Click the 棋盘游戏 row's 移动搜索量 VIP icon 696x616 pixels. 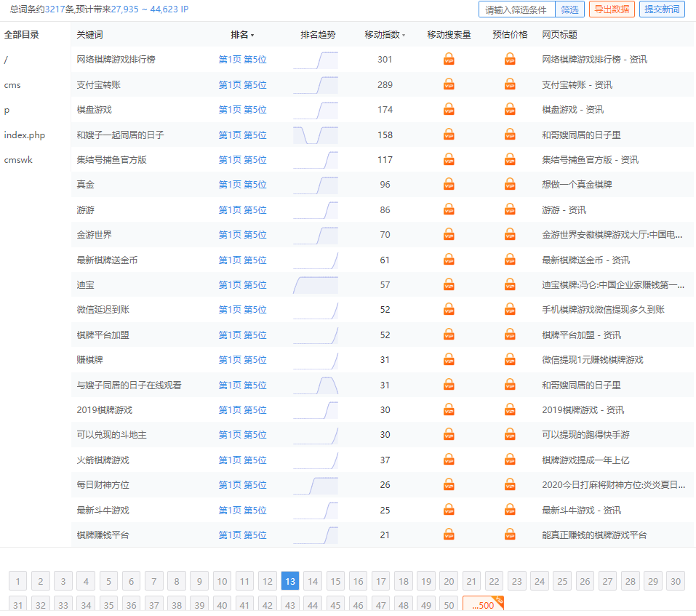coord(449,110)
